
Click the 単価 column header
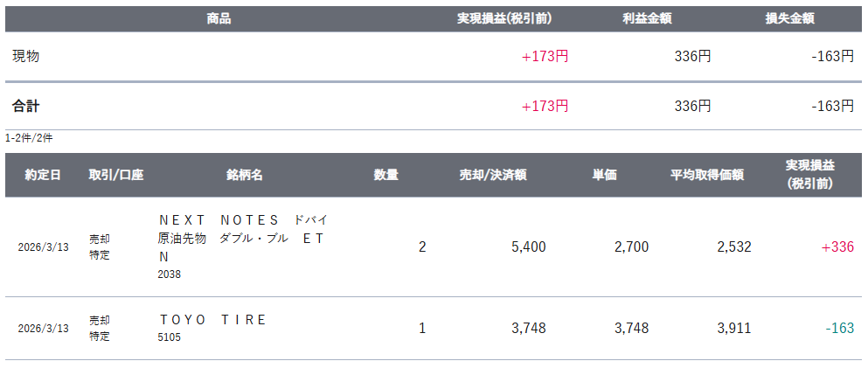[x=604, y=175]
